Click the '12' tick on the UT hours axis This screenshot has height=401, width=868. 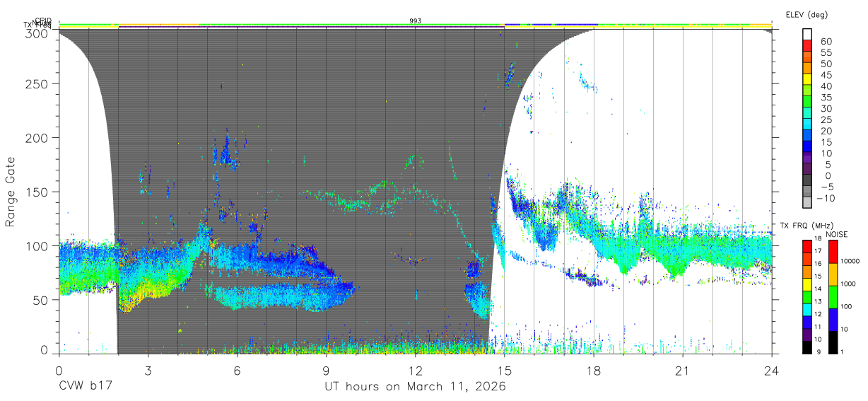click(x=416, y=370)
